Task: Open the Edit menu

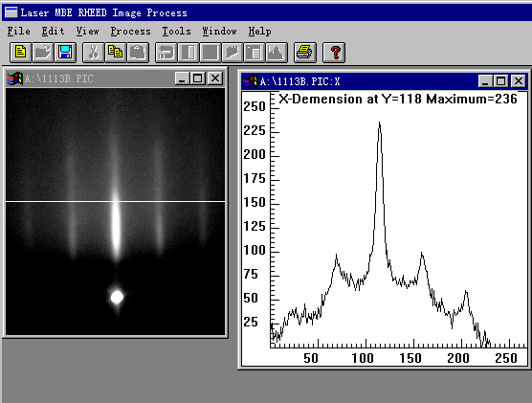Action: click(x=53, y=32)
